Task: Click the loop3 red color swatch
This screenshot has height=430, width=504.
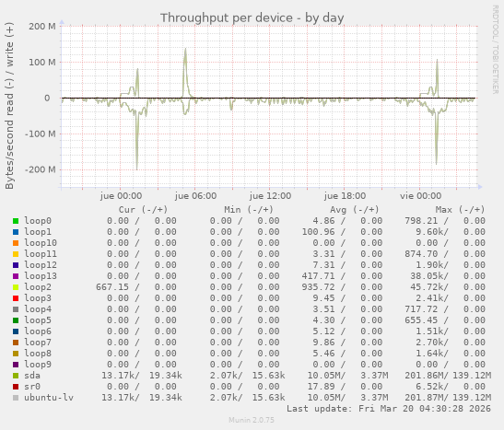Action: click(16, 298)
